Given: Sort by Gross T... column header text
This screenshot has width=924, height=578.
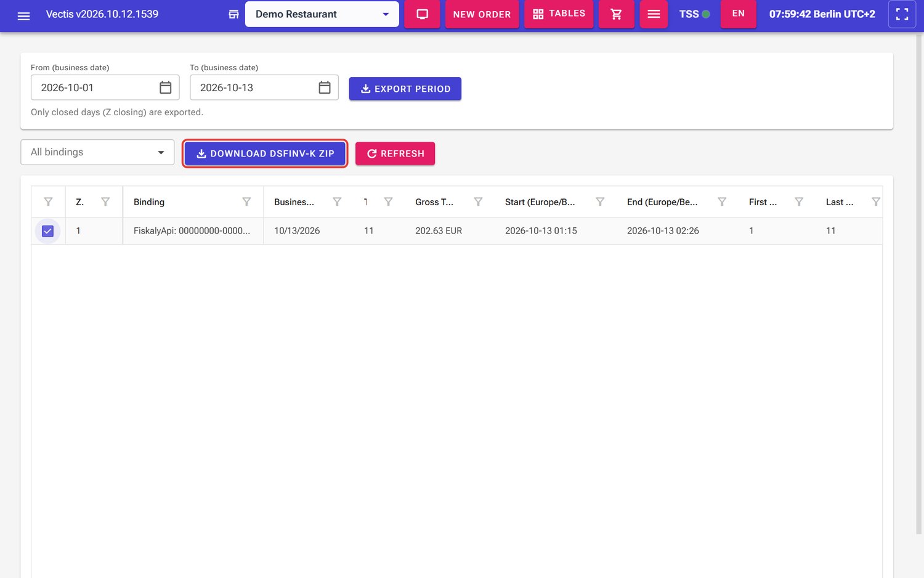Looking at the screenshot, I should (434, 202).
